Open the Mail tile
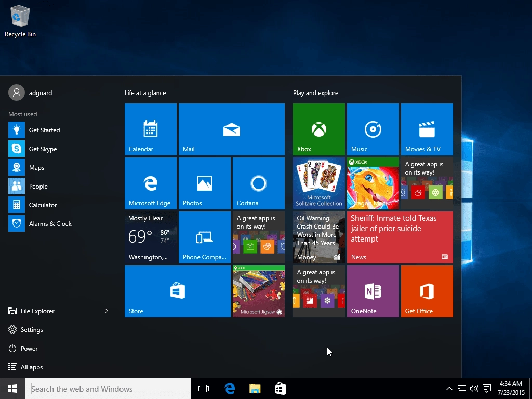Screen dimensions: 532x399 point(231,129)
